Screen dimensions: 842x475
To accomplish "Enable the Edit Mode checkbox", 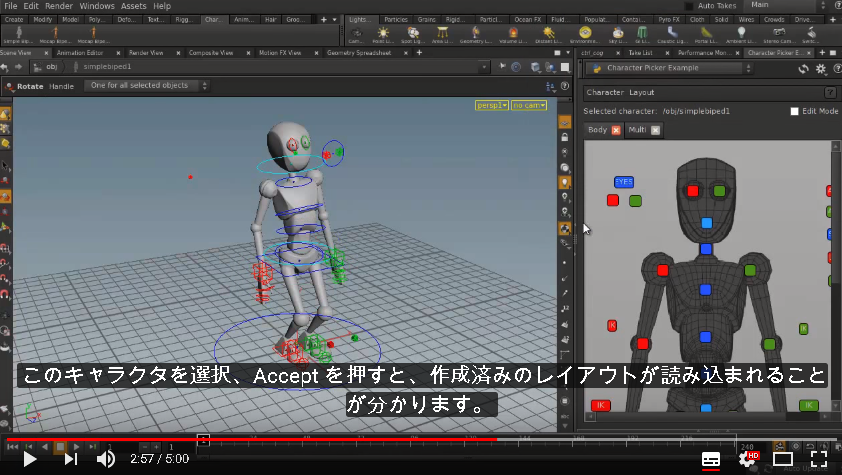I will [x=794, y=111].
